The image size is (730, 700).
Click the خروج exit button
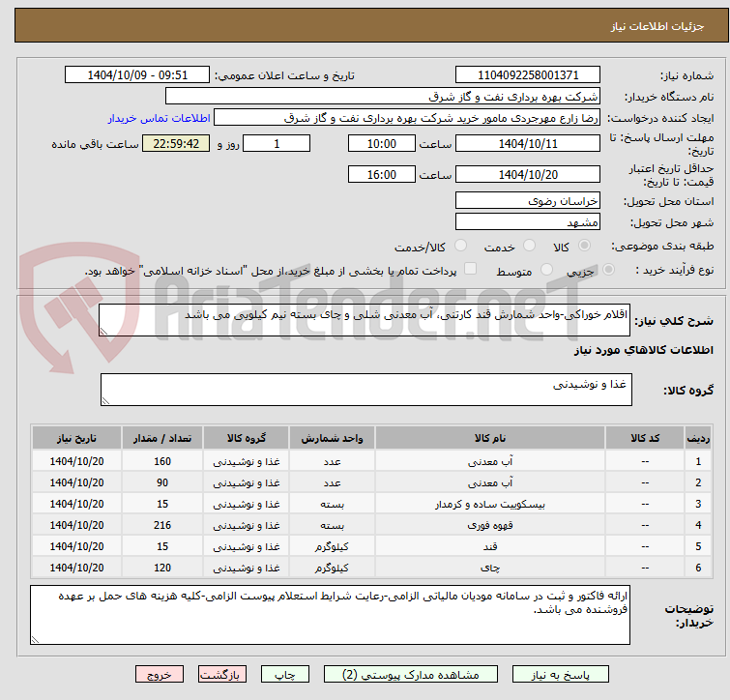(160, 675)
